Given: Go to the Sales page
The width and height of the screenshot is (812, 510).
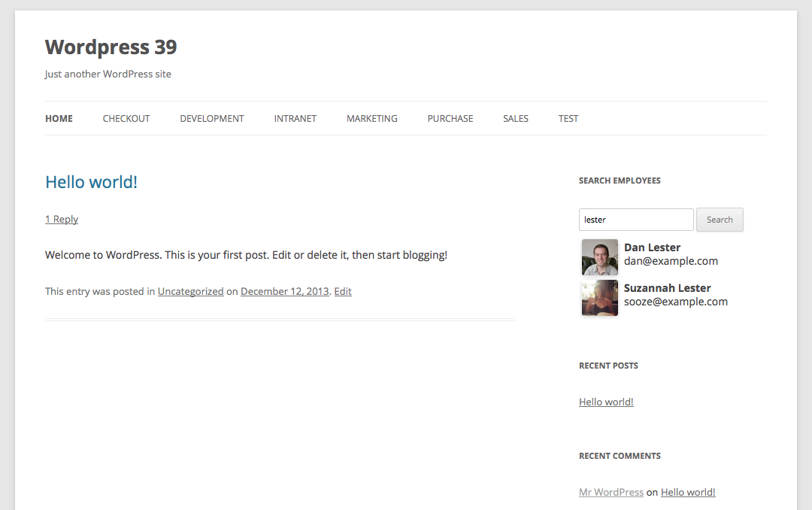Looking at the screenshot, I should [x=516, y=118].
